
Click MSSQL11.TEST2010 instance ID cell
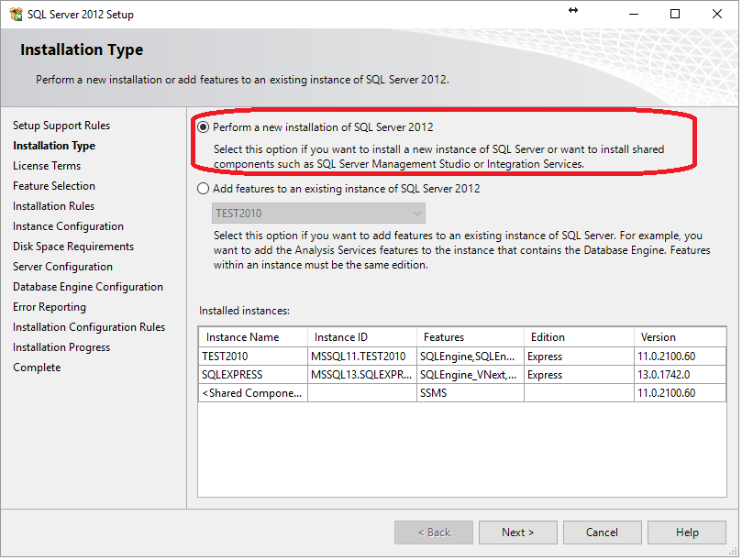point(362,357)
